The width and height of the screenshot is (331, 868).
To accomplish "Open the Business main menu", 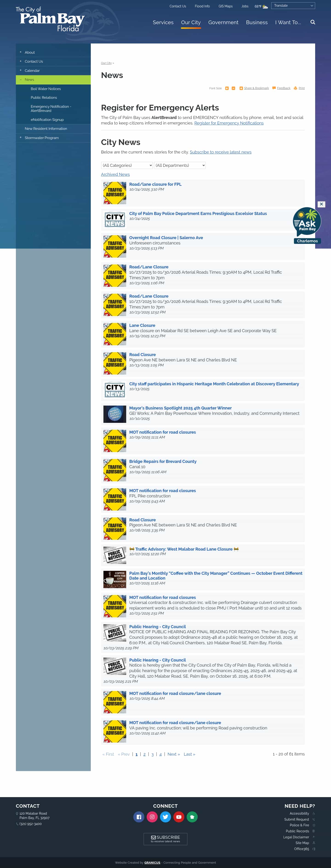I will [257, 23].
